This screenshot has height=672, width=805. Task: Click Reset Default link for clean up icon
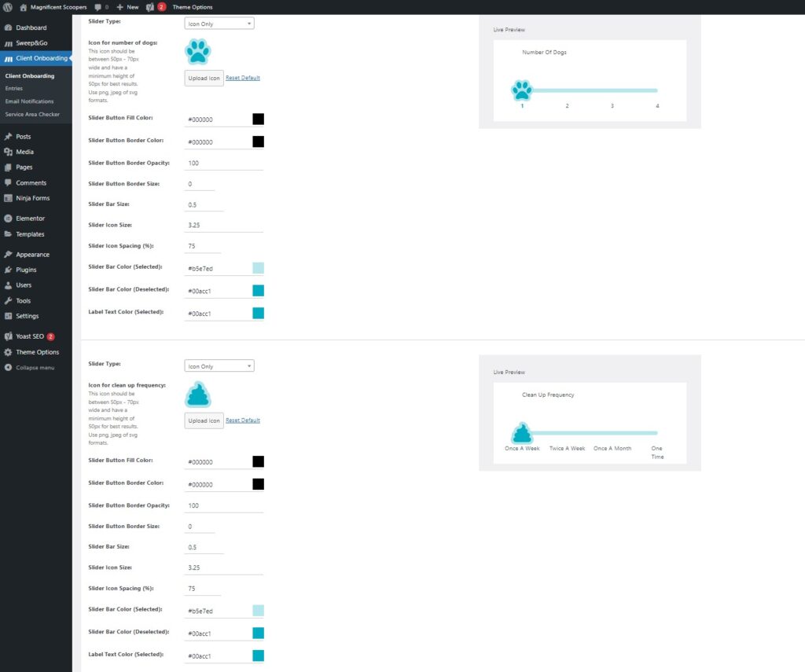click(243, 420)
